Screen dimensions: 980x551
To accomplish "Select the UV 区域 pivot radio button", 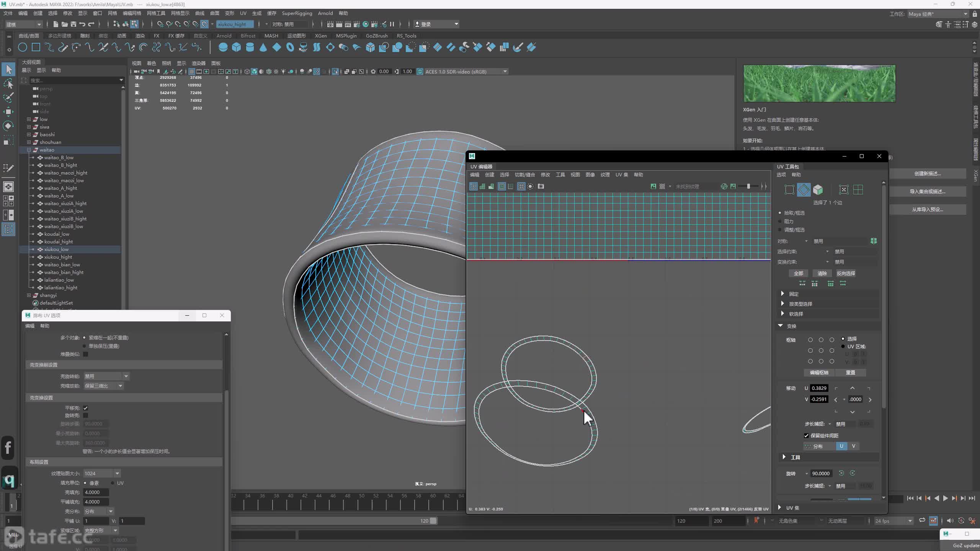I will [x=843, y=346].
